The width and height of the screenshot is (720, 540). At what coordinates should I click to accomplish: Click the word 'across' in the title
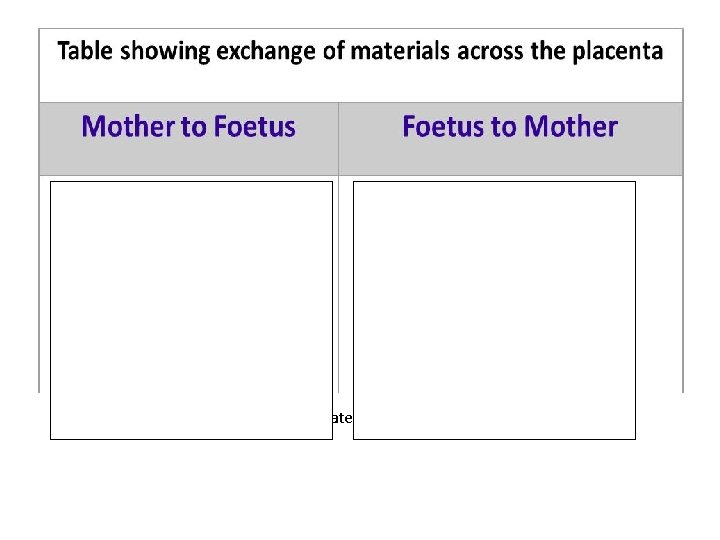(x=490, y=51)
